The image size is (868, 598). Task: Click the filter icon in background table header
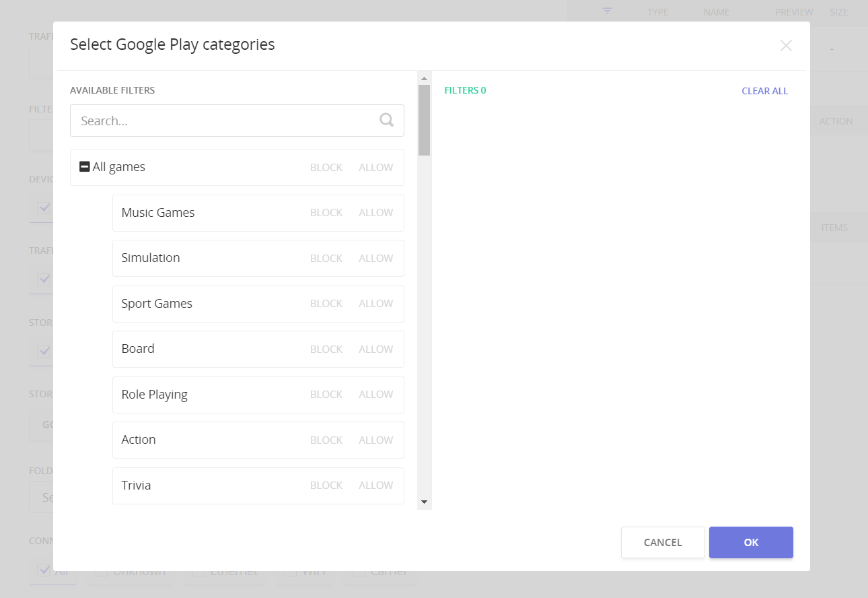click(608, 11)
